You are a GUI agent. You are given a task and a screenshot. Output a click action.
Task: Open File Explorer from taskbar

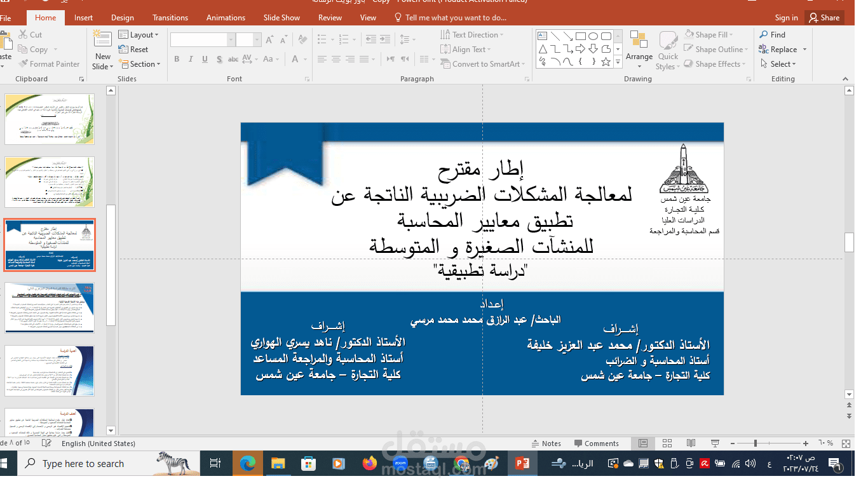[278, 464]
